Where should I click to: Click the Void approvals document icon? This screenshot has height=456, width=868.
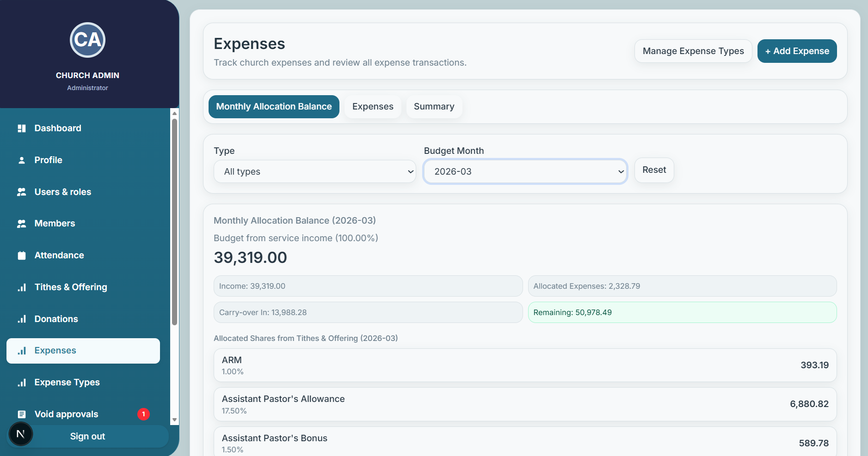pos(22,414)
